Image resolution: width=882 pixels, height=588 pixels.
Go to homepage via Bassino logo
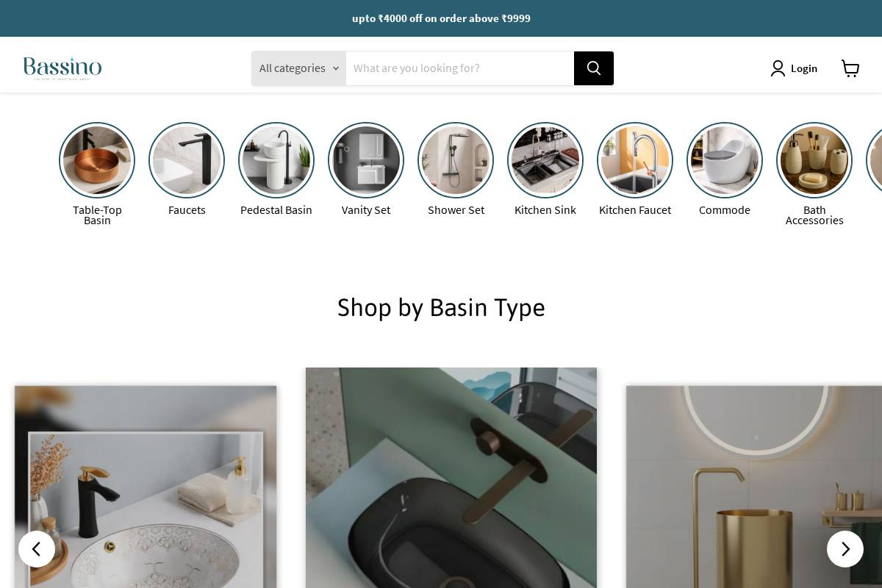click(62, 68)
